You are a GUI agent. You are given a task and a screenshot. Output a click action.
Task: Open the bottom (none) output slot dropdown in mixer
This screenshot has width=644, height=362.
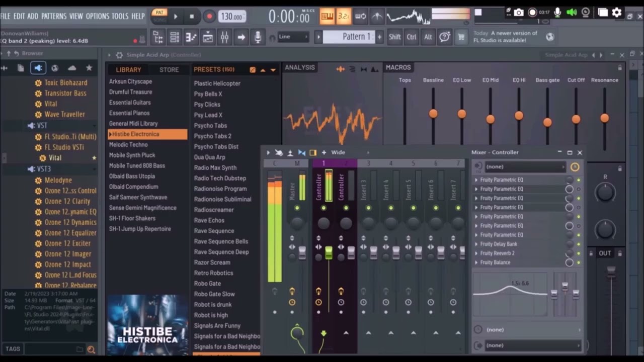(533, 345)
